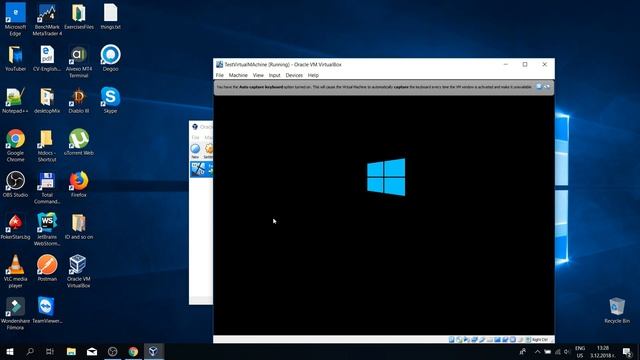Click the VM window title bar icon

pos(219,64)
